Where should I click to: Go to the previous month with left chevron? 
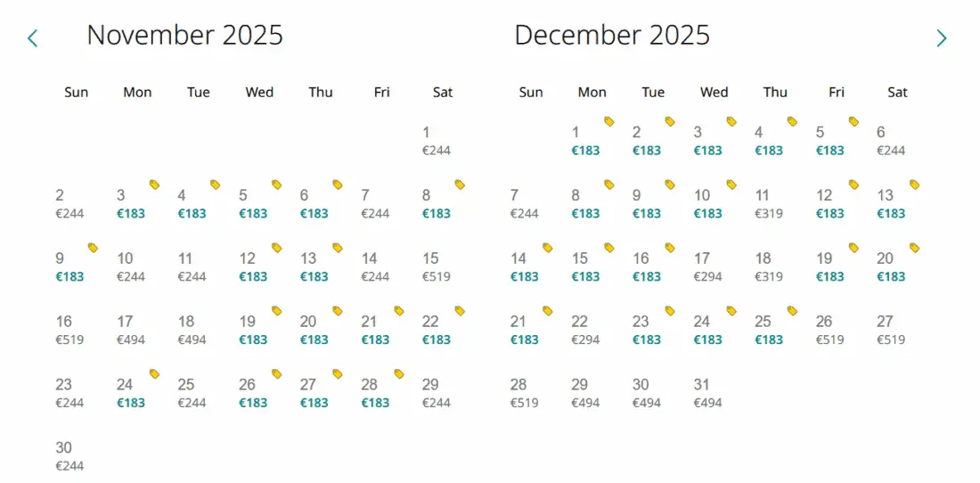pyautogui.click(x=33, y=38)
